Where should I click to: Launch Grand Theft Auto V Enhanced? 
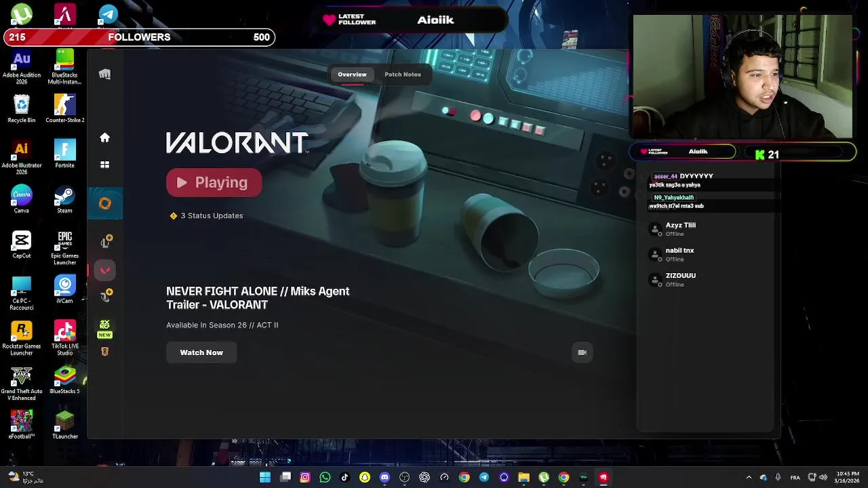pos(22,384)
